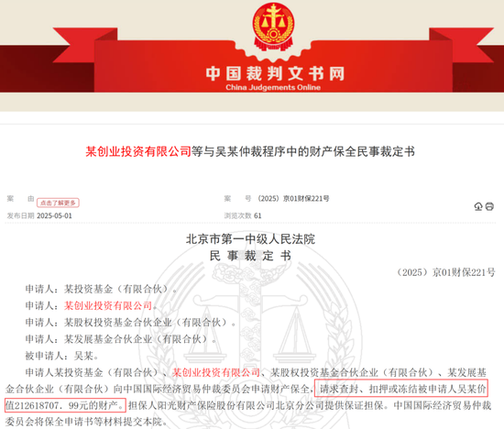Click the 发布日期 label
Viewport: 504px width, 429px height.
[x=20, y=215]
